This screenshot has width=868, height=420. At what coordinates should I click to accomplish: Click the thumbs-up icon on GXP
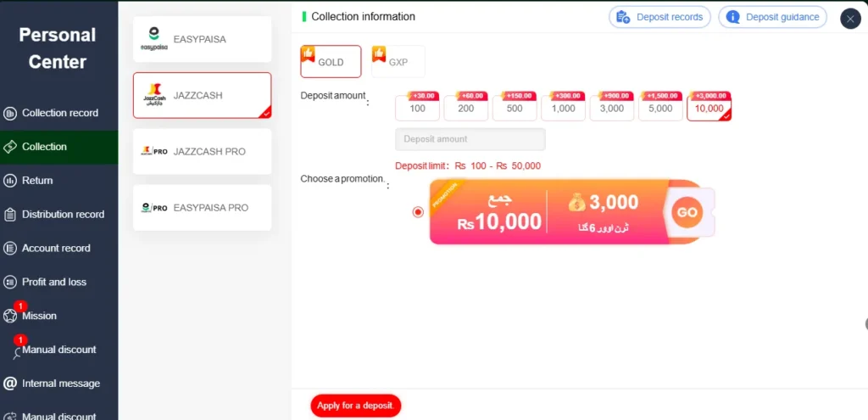379,53
